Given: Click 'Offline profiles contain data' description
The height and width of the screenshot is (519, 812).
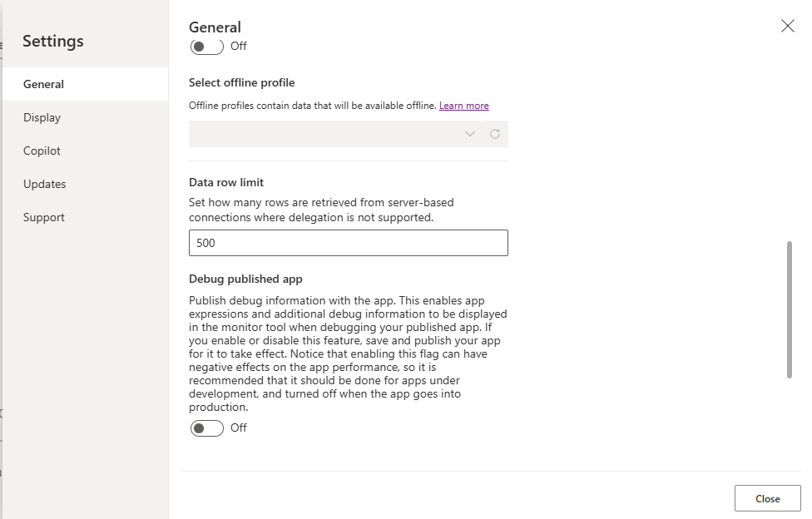Looking at the screenshot, I should point(312,106).
